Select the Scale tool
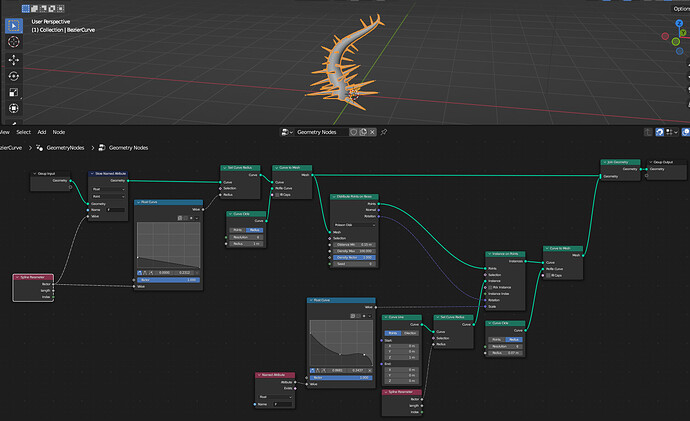Screen dimensions: 690x421 tap(14, 92)
